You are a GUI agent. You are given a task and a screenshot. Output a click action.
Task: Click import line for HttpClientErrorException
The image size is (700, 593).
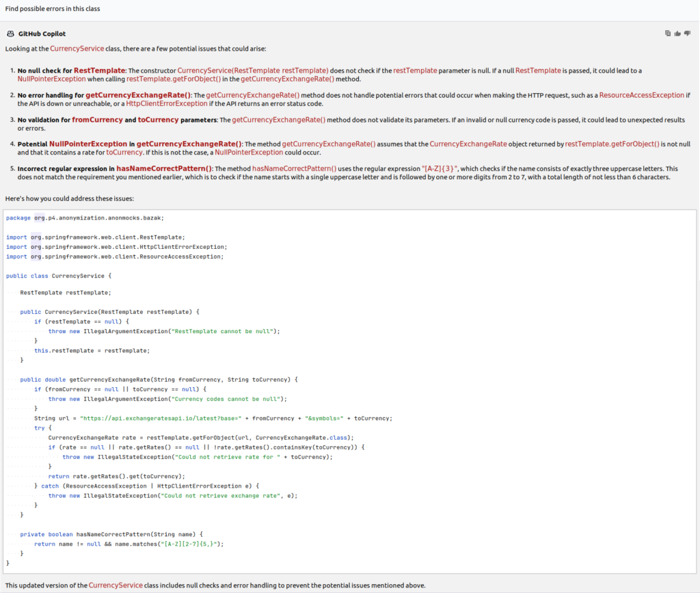tap(116, 247)
